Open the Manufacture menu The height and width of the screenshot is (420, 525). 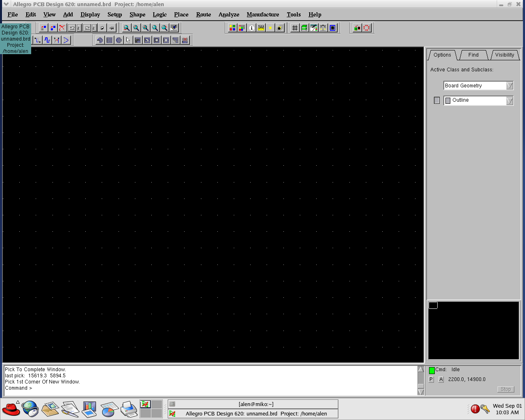click(262, 14)
